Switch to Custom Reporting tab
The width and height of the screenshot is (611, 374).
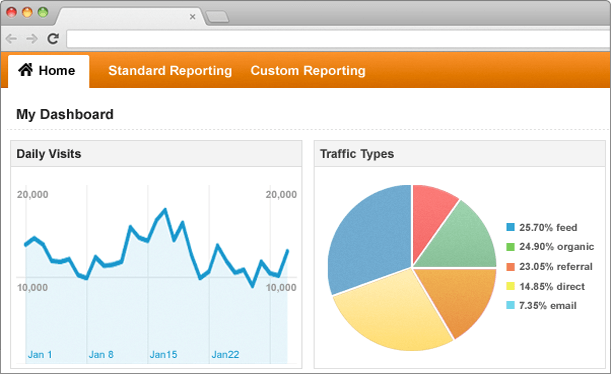pyautogui.click(x=308, y=71)
